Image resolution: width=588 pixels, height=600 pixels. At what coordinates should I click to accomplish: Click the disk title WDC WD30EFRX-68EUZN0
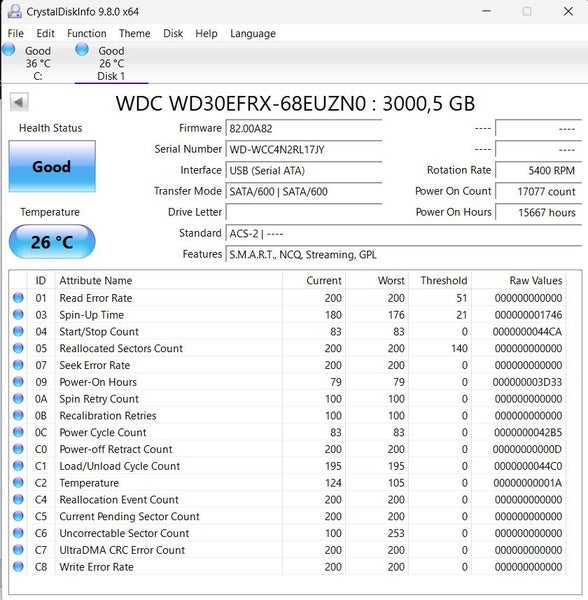click(x=241, y=103)
